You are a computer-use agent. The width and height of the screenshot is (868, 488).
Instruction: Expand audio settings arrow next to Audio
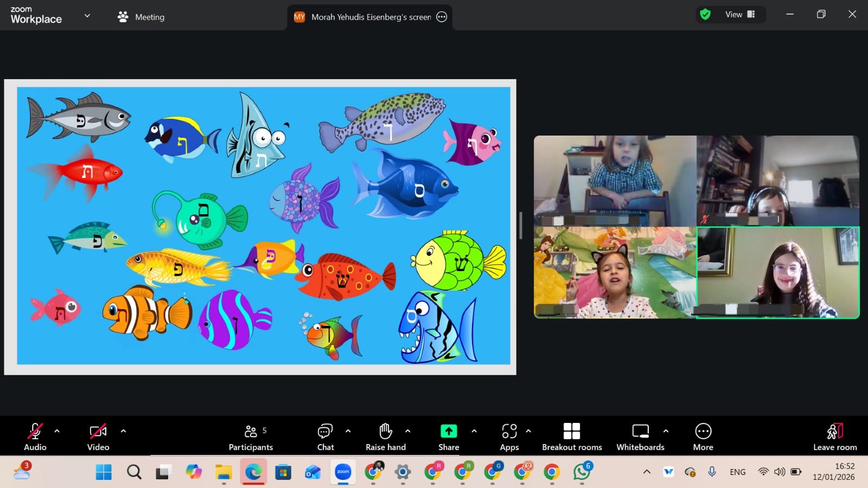point(57,431)
